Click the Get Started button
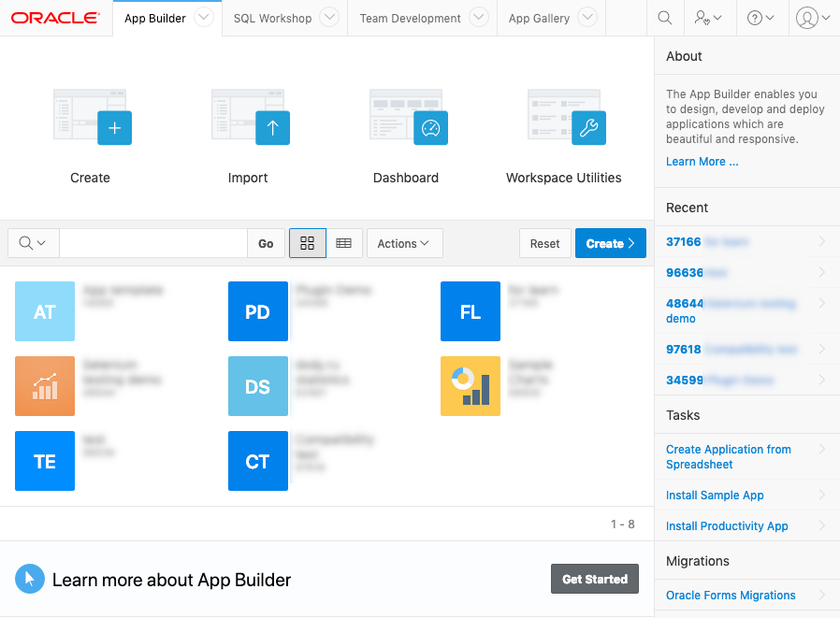 [x=595, y=579]
